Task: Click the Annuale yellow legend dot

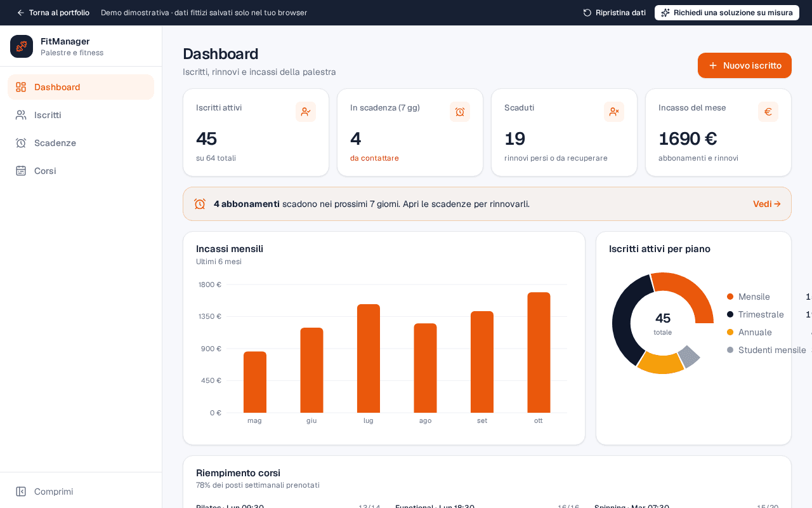Action: 730,332
